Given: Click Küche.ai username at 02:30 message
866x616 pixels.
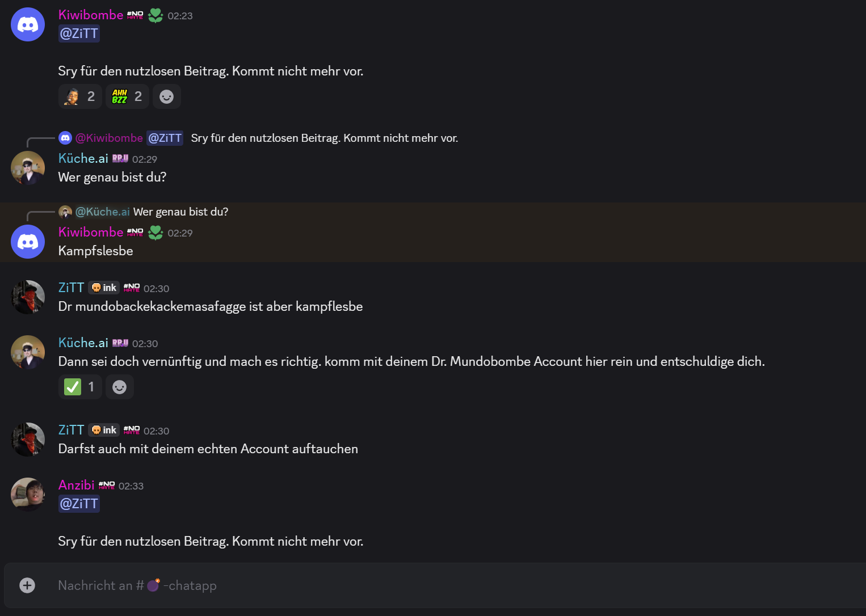Looking at the screenshot, I should [83, 343].
